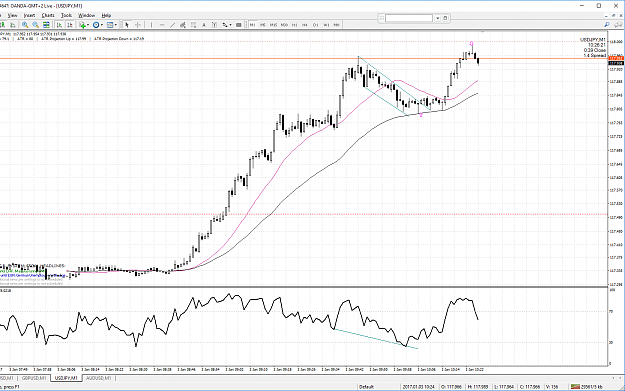Image resolution: width=625 pixels, height=391 pixels.
Task: Open the Insert menu
Action: (29, 15)
